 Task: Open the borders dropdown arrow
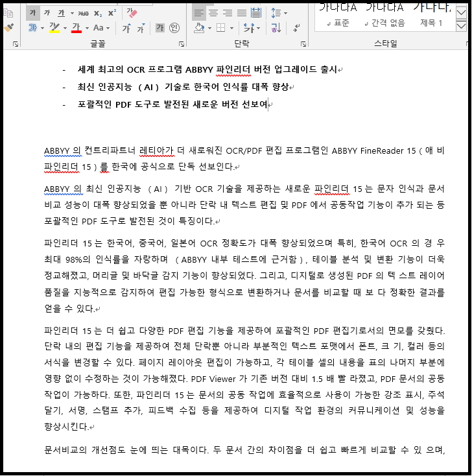tap(231, 29)
